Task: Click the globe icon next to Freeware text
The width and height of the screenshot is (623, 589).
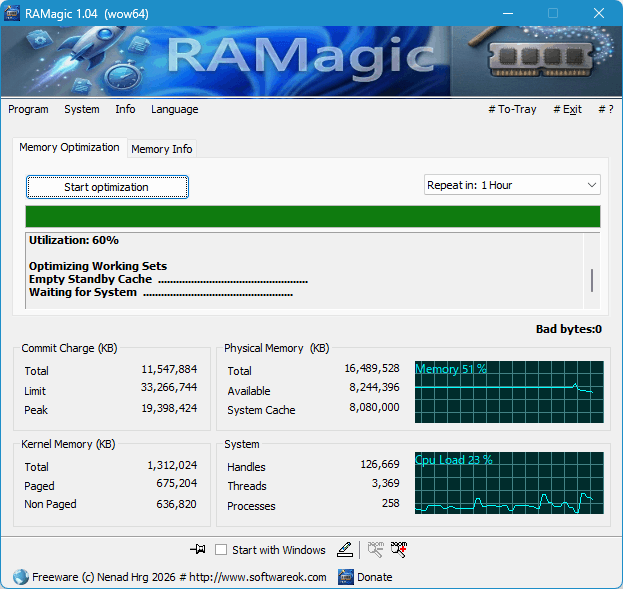Action: point(21,577)
